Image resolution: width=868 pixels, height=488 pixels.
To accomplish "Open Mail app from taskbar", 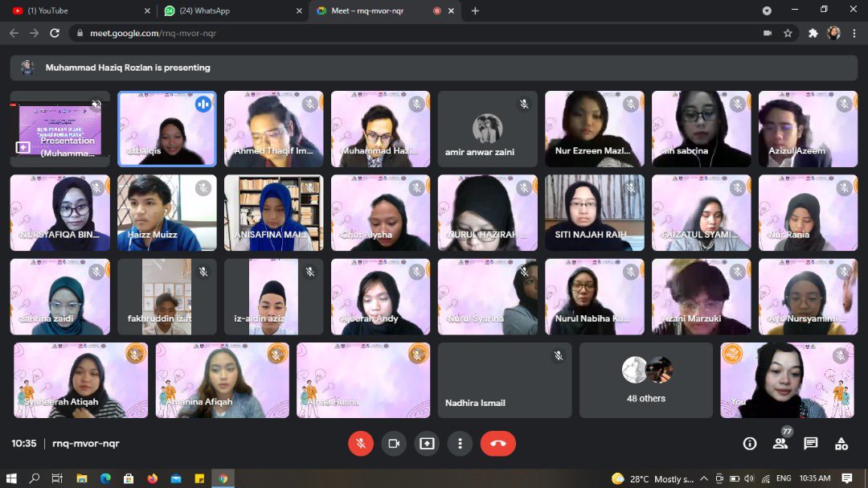I will pyautogui.click(x=176, y=478).
